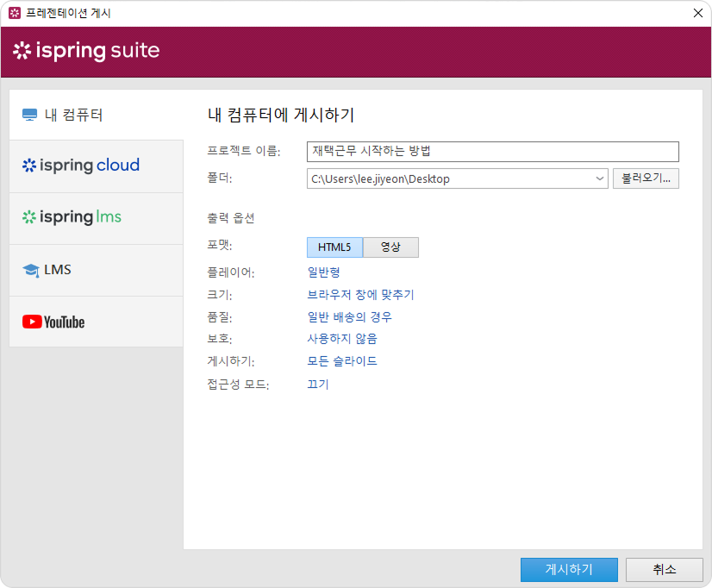Open protection setting 사용하지 않음
This screenshot has width=712, height=588.
(341, 339)
